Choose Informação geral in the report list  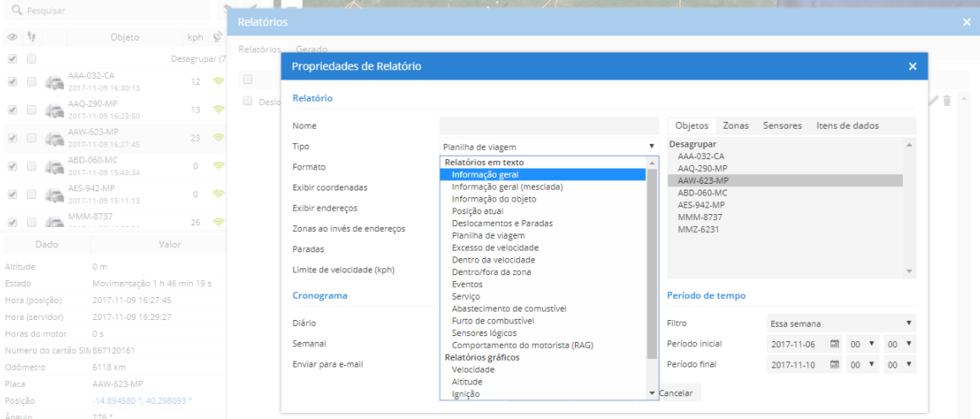485,174
